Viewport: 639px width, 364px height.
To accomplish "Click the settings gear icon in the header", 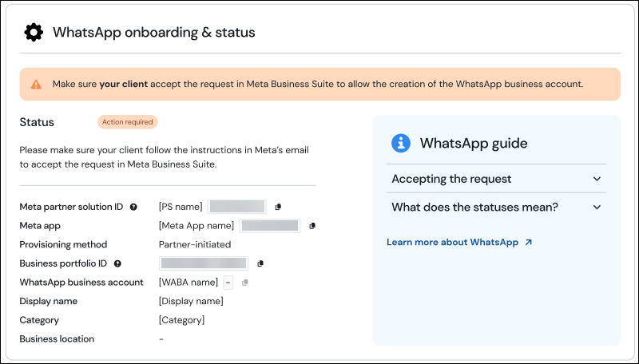I will pyautogui.click(x=34, y=33).
